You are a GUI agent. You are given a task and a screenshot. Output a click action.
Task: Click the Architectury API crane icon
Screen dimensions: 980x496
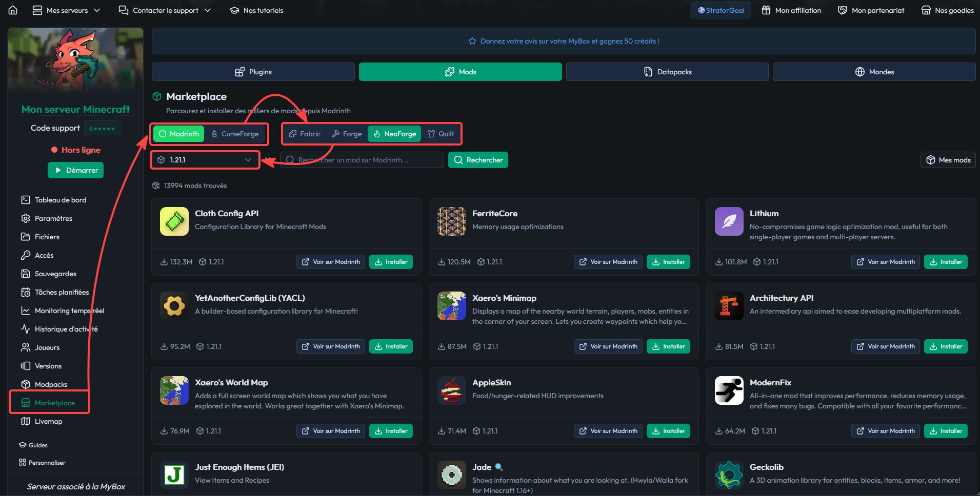pyautogui.click(x=729, y=306)
